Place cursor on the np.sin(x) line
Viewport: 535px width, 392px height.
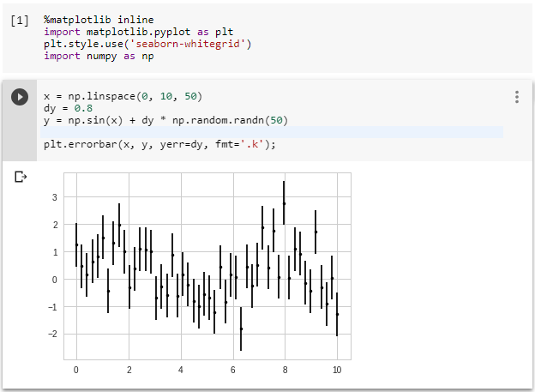(165, 120)
